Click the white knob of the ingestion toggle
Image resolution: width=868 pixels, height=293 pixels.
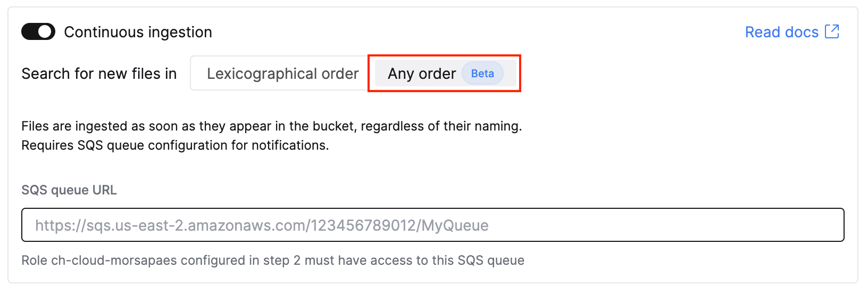point(46,32)
